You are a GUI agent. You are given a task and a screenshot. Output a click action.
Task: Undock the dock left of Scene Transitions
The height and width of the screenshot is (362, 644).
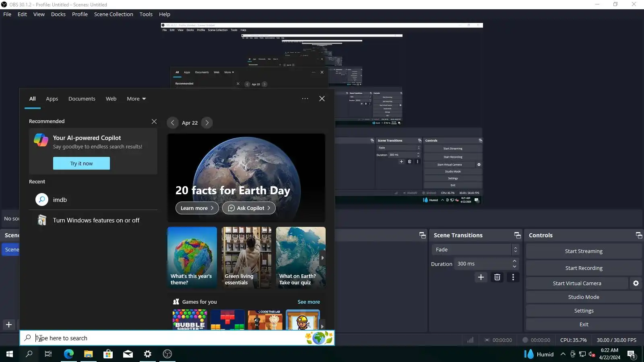[x=423, y=235]
